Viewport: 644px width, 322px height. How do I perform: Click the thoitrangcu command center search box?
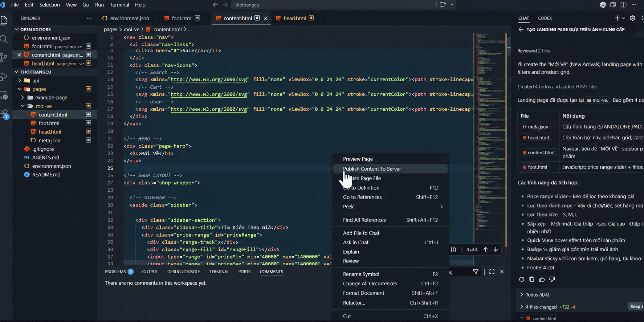click(334, 5)
